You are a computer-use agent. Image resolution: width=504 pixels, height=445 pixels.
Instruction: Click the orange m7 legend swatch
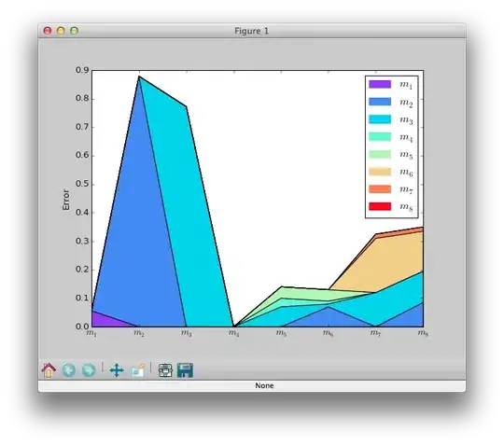380,189
